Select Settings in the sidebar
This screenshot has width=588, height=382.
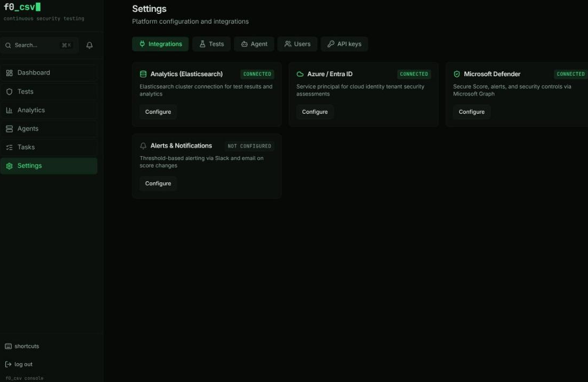pos(49,166)
